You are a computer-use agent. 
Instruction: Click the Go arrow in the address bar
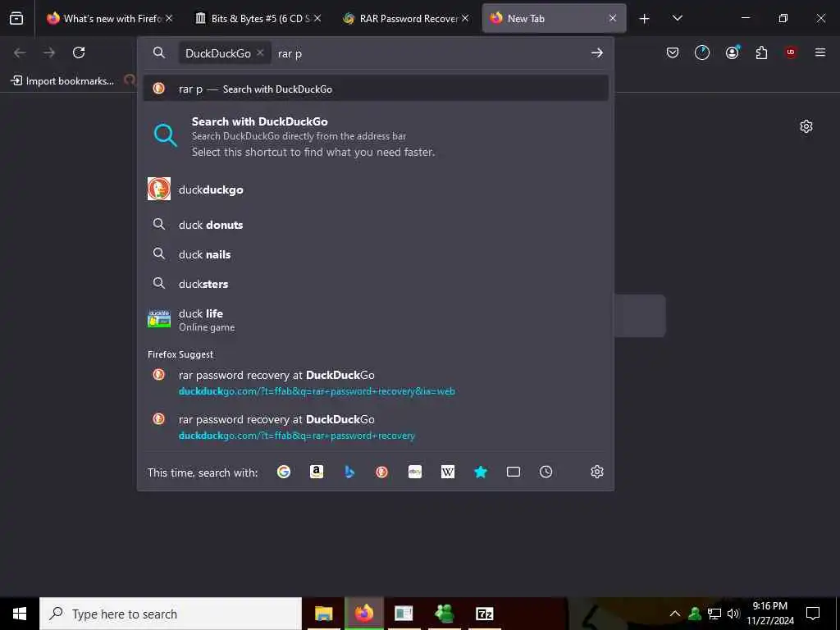click(x=597, y=53)
